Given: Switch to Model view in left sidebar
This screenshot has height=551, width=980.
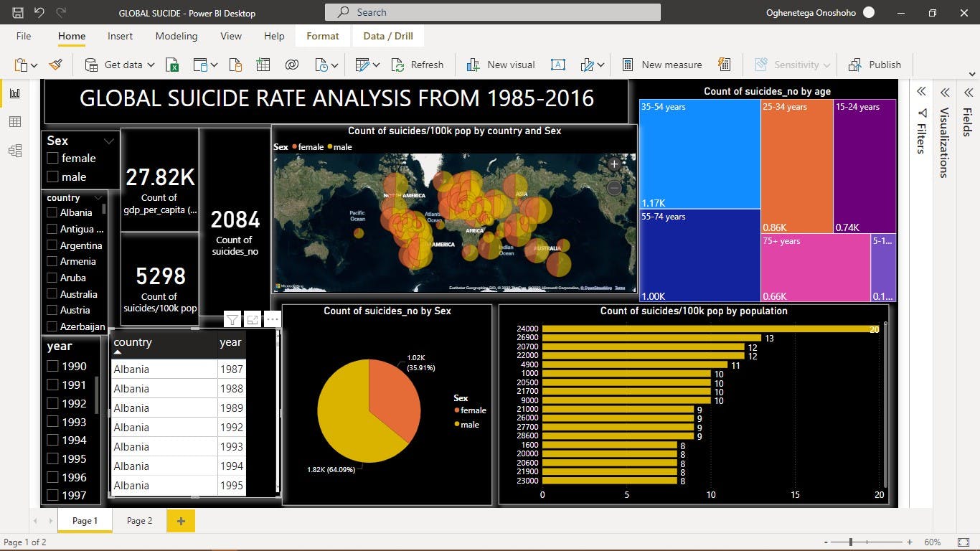Looking at the screenshot, I should (x=15, y=151).
